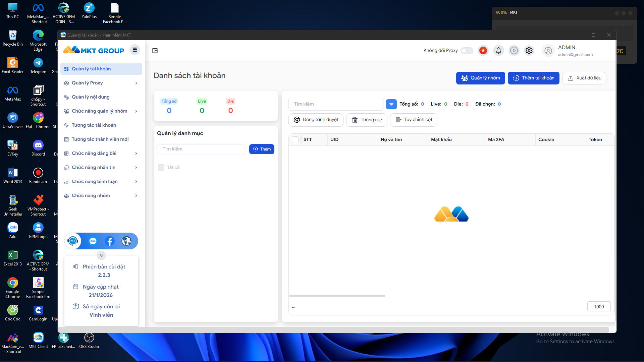Check the select-all checkbox in table header
Viewport: 644px width, 362px height.
click(295, 140)
